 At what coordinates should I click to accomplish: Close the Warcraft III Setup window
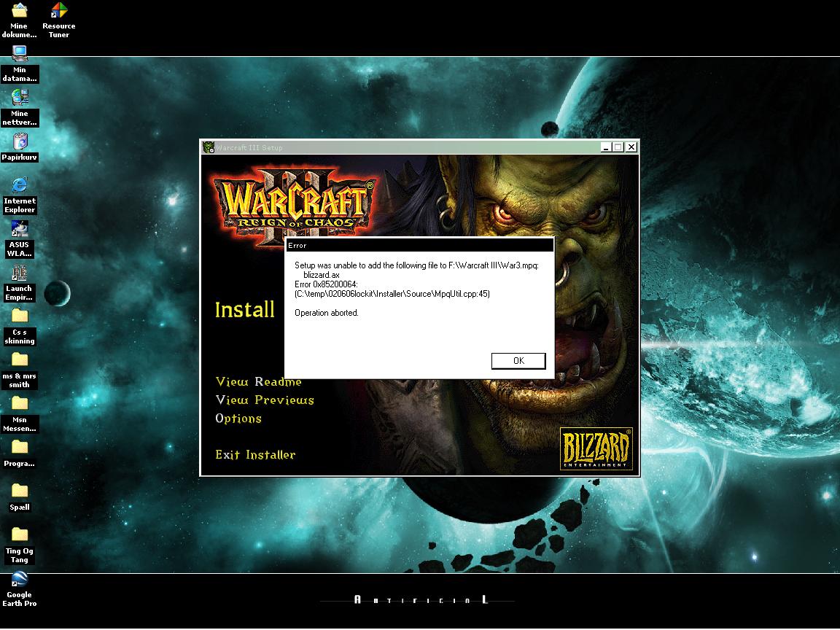pyautogui.click(x=631, y=147)
